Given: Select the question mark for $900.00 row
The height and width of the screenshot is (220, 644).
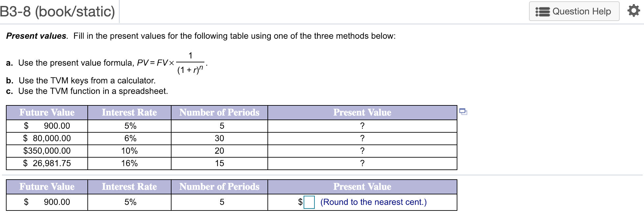Looking at the screenshot, I should coord(362,126).
